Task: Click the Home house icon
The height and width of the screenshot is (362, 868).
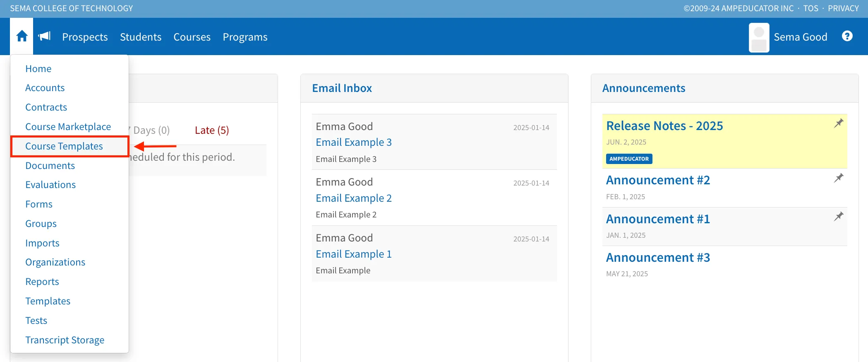Action: point(22,36)
